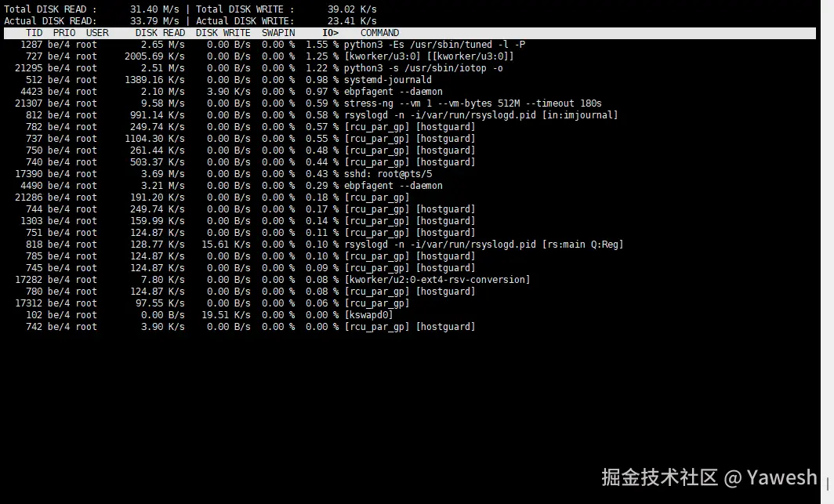Click the DISK WRITE column header
This screenshot has height=504, width=834.
(x=223, y=33)
